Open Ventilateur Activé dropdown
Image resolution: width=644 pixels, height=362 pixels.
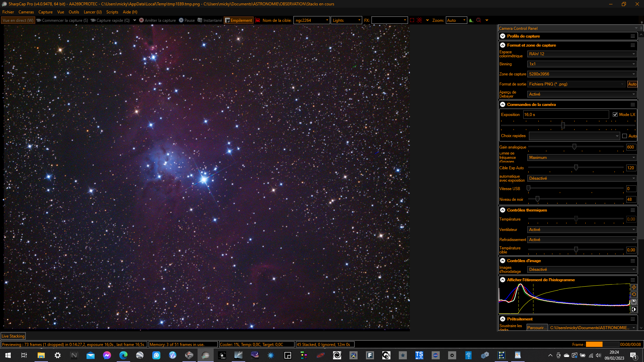(582, 230)
